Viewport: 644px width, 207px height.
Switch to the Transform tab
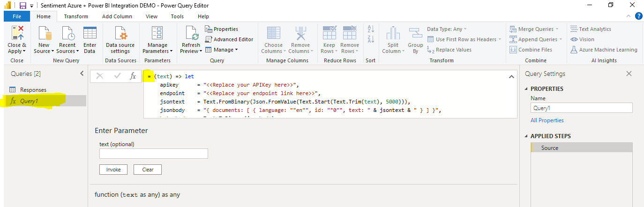[x=76, y=16]
